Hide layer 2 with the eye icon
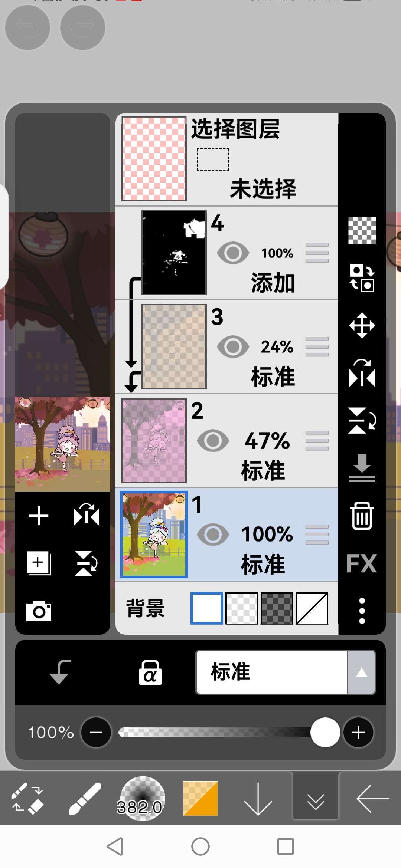Screen dimensions: 401x868 pos(213,441)
